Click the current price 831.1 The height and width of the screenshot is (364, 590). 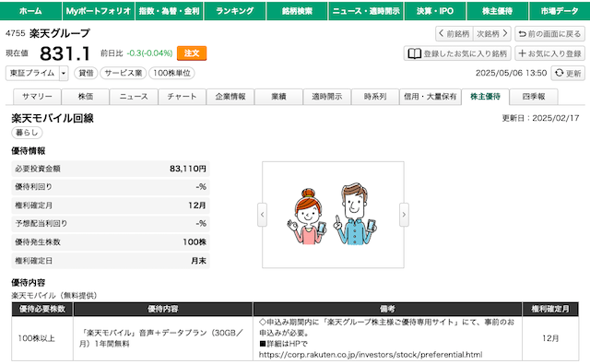(x=65, y=53)
